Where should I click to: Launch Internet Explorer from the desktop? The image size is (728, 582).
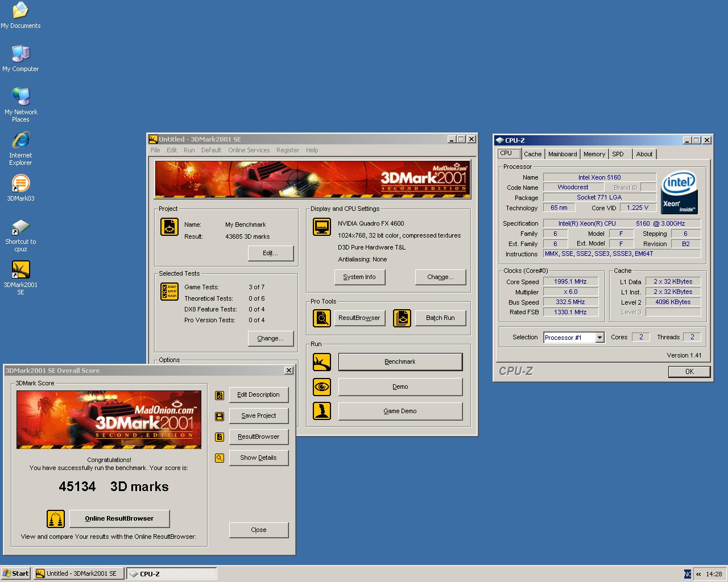20,148
